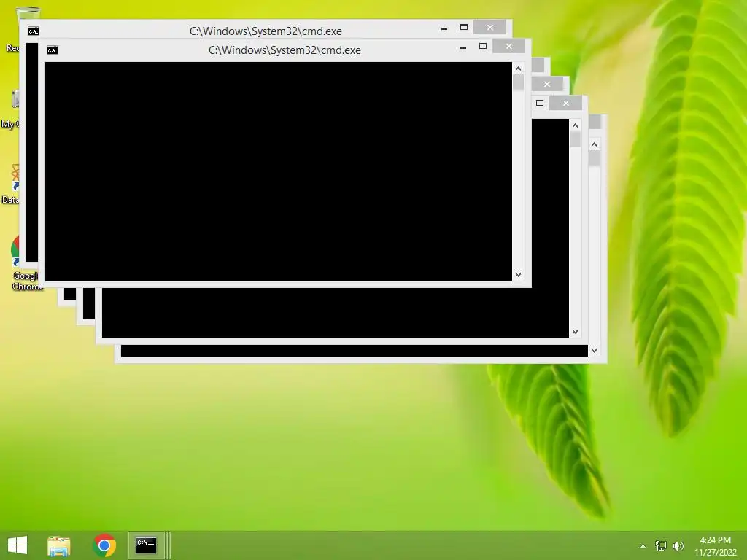Minimize the front cmd.exe window
Screen dimensions: 747x560
(463, 47)
